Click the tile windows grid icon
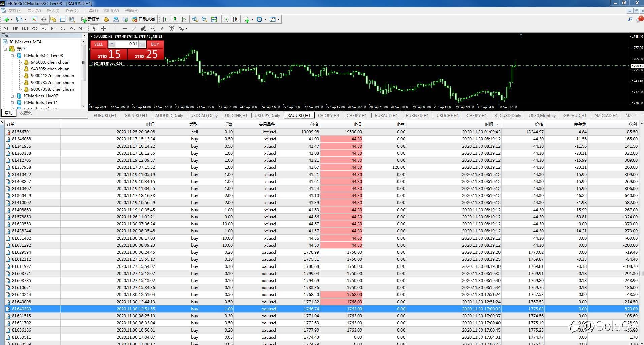 point(214,19)
